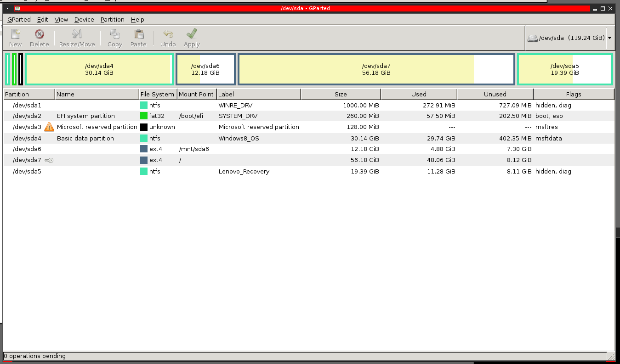This screenshot has width=620, height=364.
Task: Click the /boot/efi mount point cell
Action: (191, 116)
